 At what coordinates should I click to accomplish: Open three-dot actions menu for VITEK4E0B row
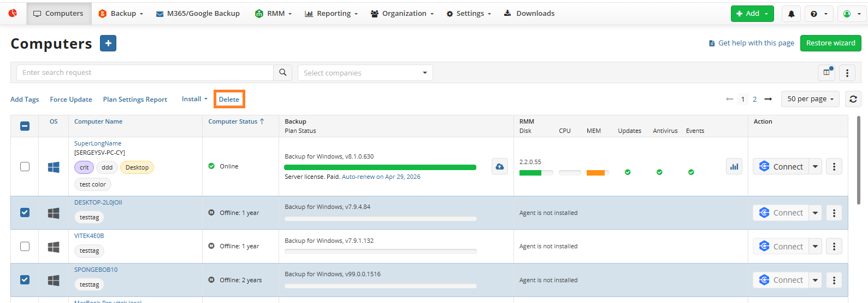(x=834, y=247)
